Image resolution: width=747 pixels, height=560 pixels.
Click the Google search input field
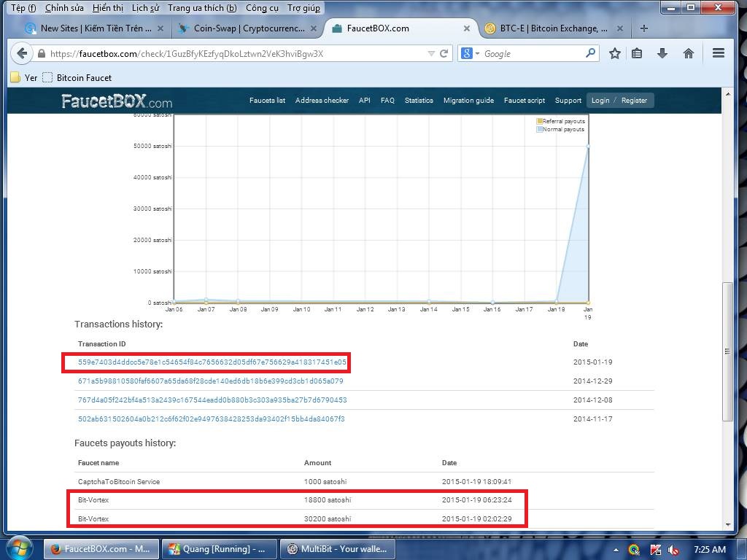pyautogui.click(x=533, y=53)
